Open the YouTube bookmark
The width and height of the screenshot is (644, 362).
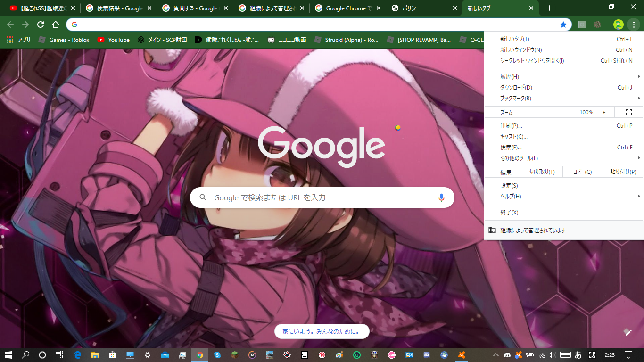(x=114, y=40)
